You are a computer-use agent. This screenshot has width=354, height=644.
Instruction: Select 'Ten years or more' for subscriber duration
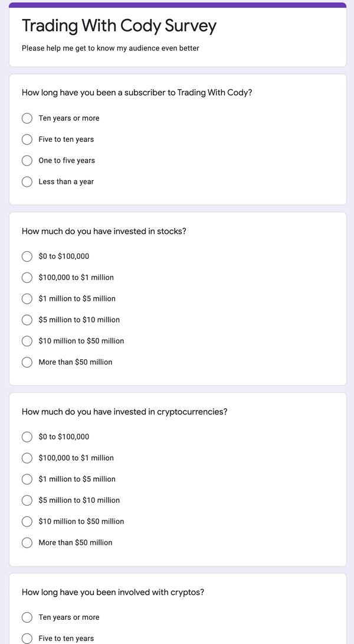click(x=27, y=118)
